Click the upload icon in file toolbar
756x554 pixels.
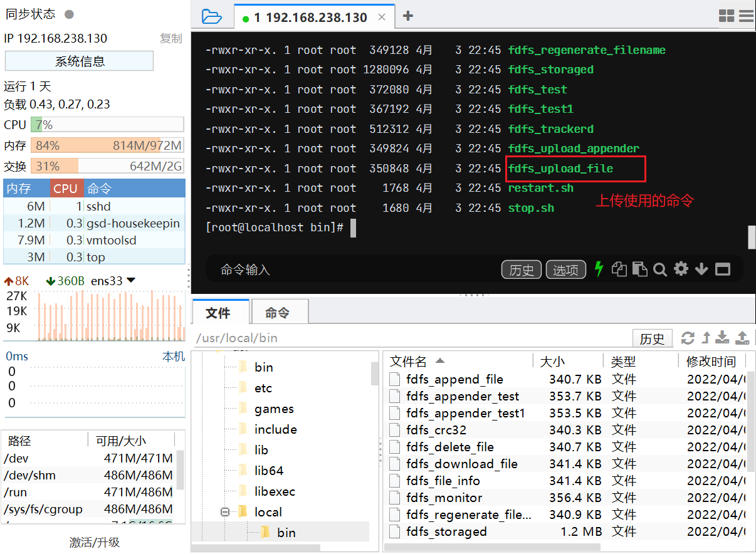(x=742, y=338)
